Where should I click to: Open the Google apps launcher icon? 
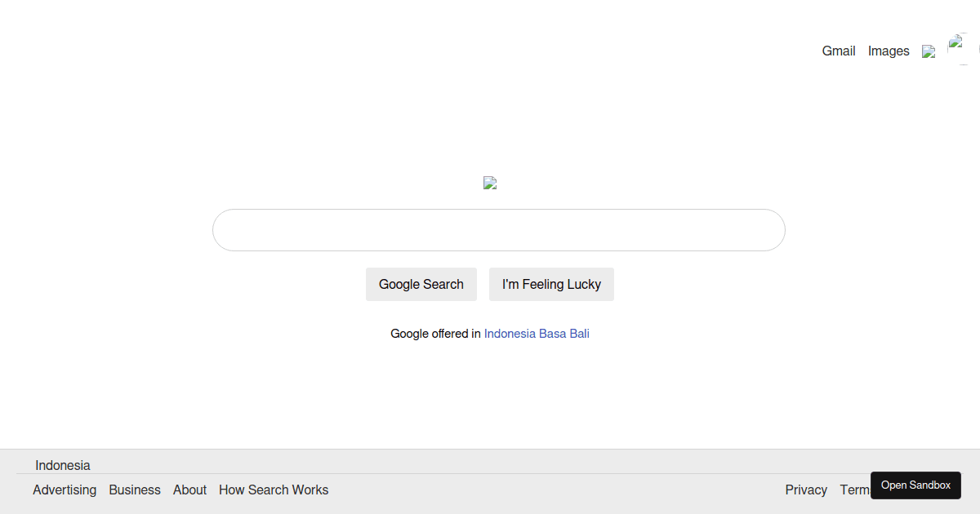pyautogui.click(x=929, y=51)
